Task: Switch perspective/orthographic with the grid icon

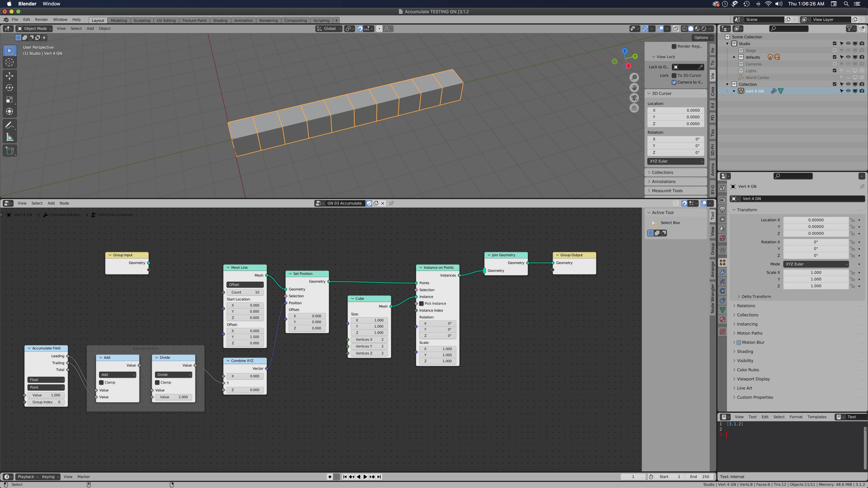Action: [634, 108]
